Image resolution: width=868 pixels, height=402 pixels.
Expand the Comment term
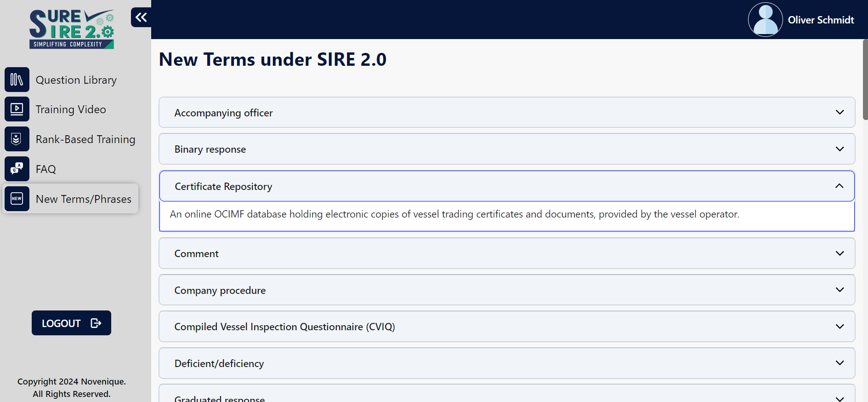507,253
